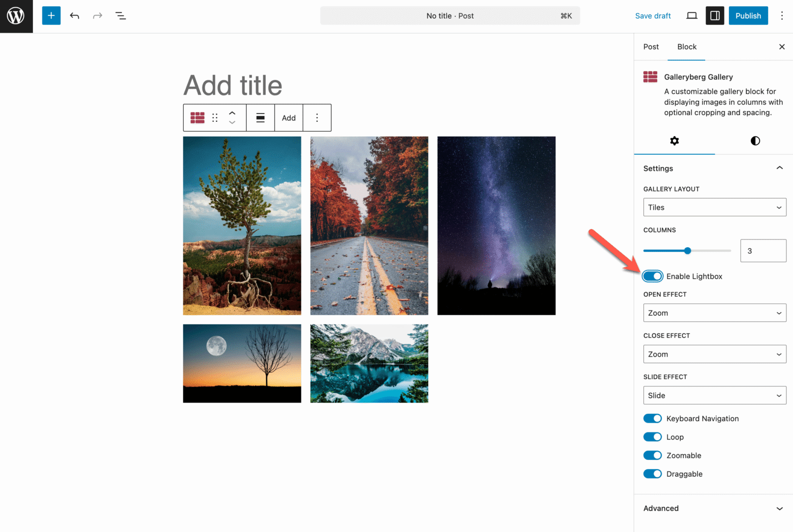Change the Open Effect dropdown
This screenshot has width=793, height=532.
[x=715, y=313]
